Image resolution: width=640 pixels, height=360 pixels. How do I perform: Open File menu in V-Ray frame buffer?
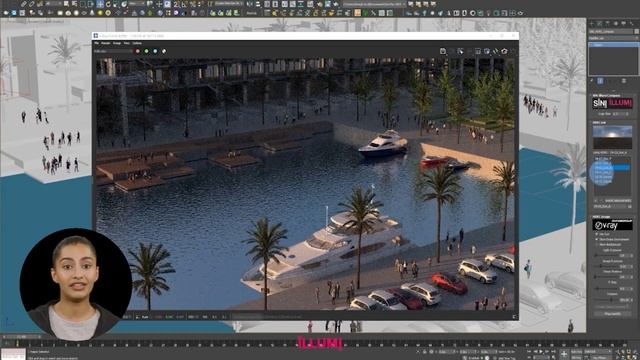[96, 43]
